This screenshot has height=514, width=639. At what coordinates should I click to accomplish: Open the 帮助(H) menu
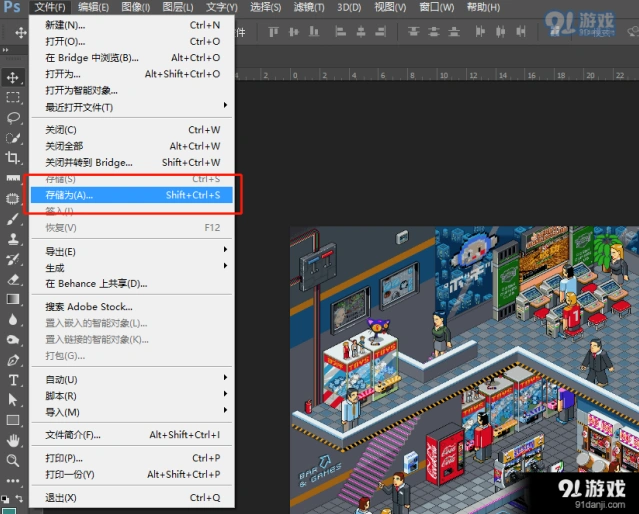pos(483,7)
